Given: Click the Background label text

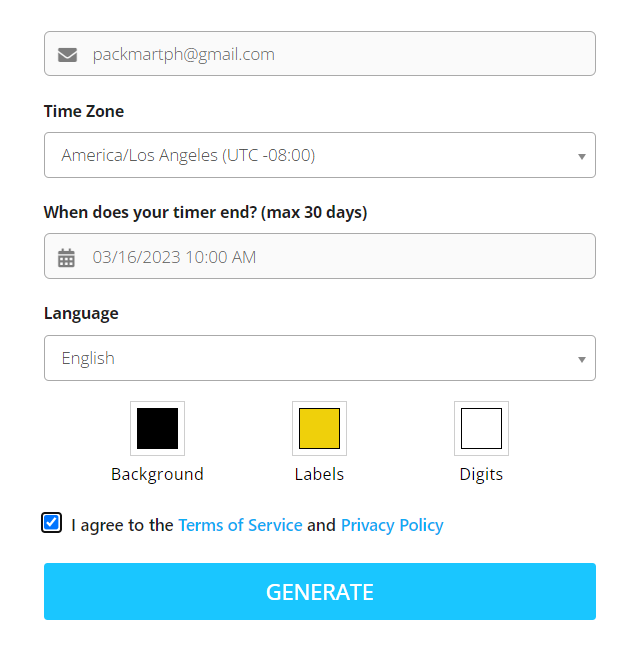Looking at the screenshot, I should click(157, 474).
